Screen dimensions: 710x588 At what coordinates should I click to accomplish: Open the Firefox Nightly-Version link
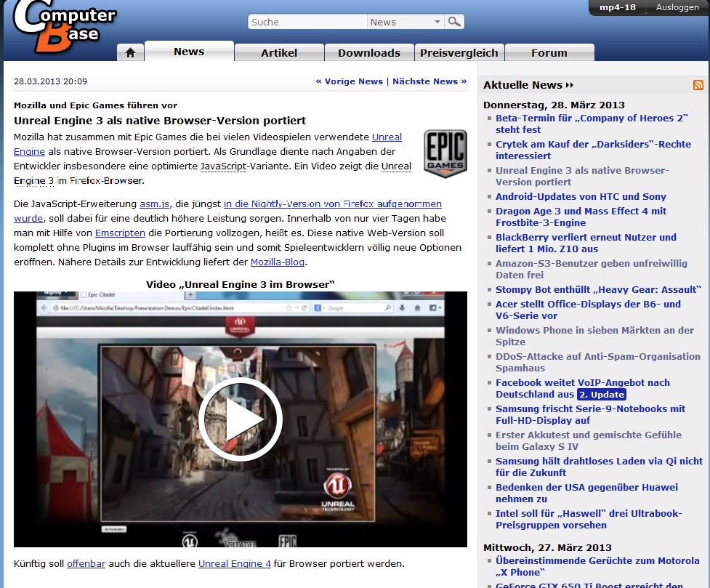pyautogui.click(x=333, y=204)
